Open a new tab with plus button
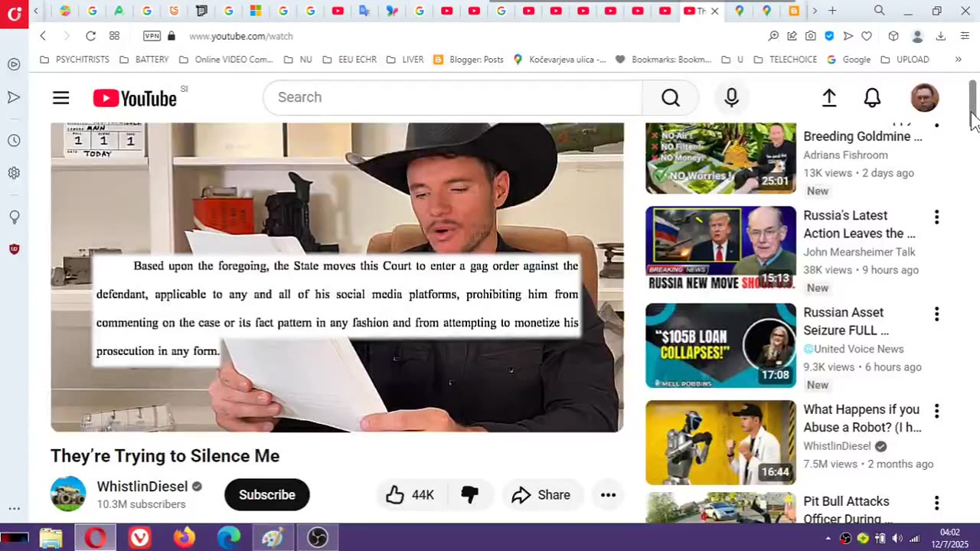Viewport: 980px width, 551px height. coord(832,11)
